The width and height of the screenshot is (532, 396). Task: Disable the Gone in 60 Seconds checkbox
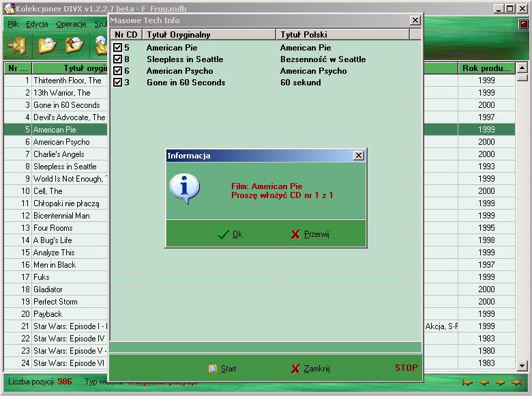pos(117,83)
